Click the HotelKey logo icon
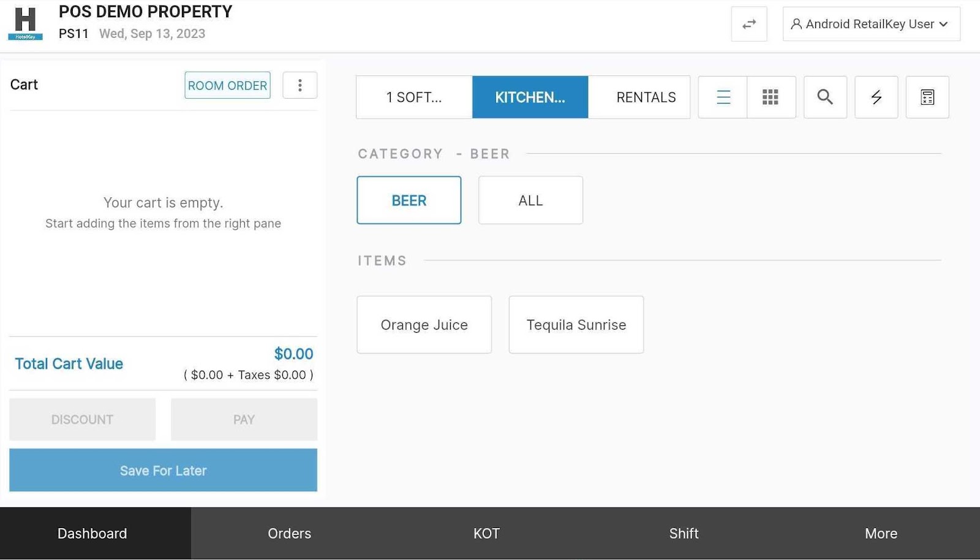 tap(25, 23)
